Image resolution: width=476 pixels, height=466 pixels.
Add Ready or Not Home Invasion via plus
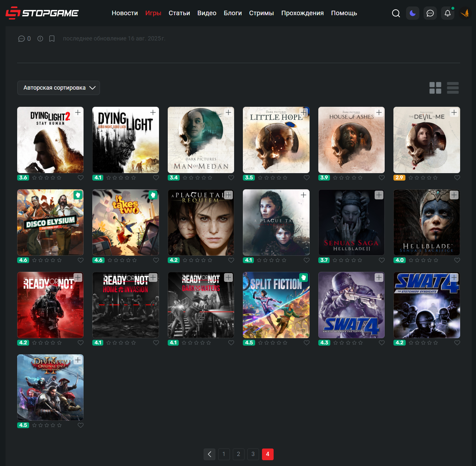tap(153, 277)
